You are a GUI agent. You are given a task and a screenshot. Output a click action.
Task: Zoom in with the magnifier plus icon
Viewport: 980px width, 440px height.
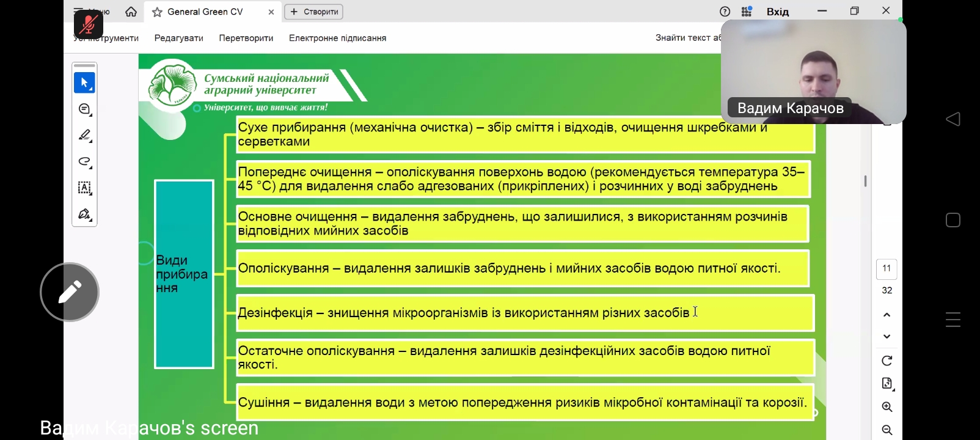click(887, 407)
